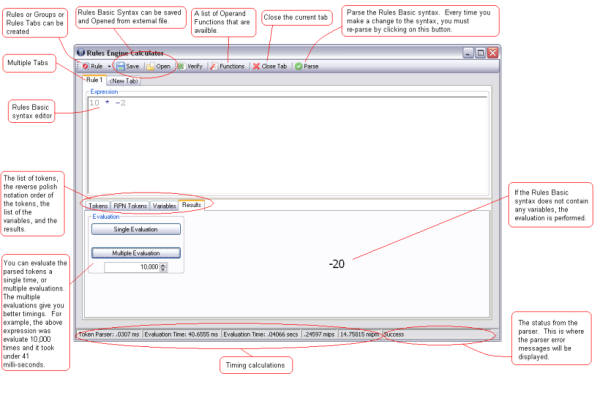Click Close Tab red X

[256, 66]
